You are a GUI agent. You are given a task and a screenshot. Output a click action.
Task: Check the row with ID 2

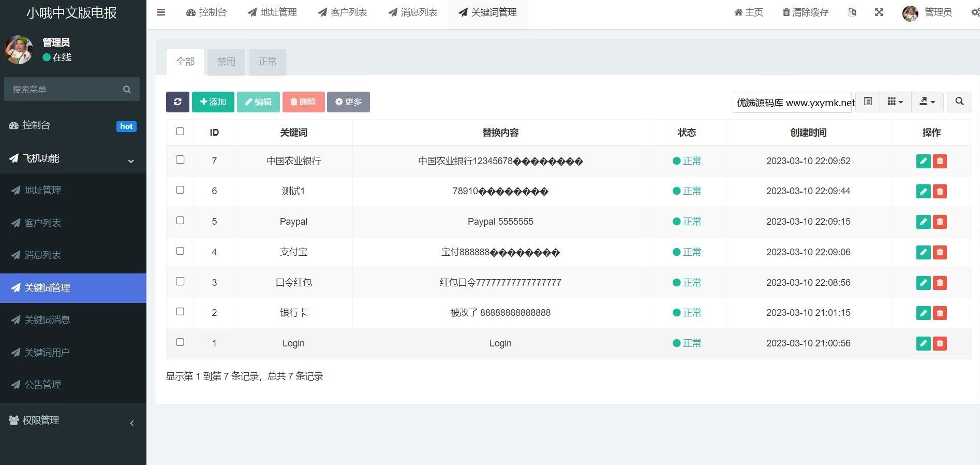(x=180, y=312)
